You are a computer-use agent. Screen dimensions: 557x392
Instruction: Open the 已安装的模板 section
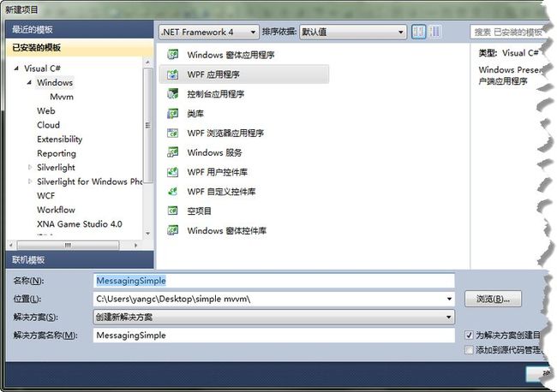(x=80, y=47)
